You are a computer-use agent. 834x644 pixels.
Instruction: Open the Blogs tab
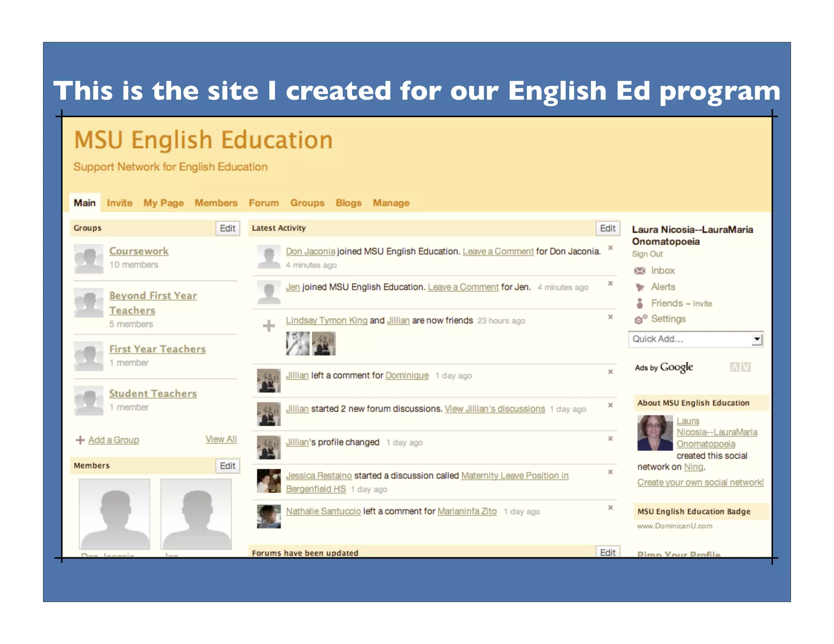[349, 203]
